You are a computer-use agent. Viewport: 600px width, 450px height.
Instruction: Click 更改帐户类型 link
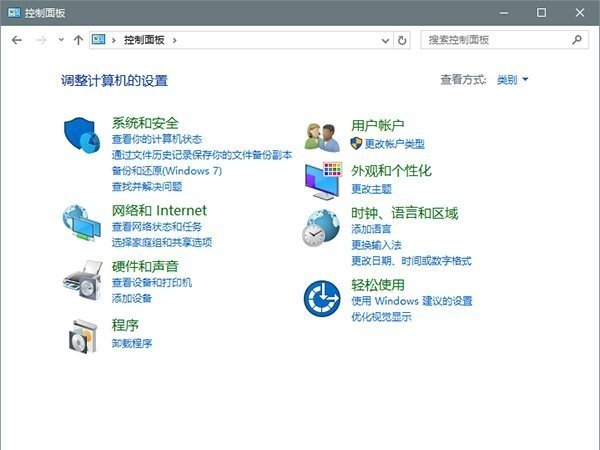[x=395, y=144]
